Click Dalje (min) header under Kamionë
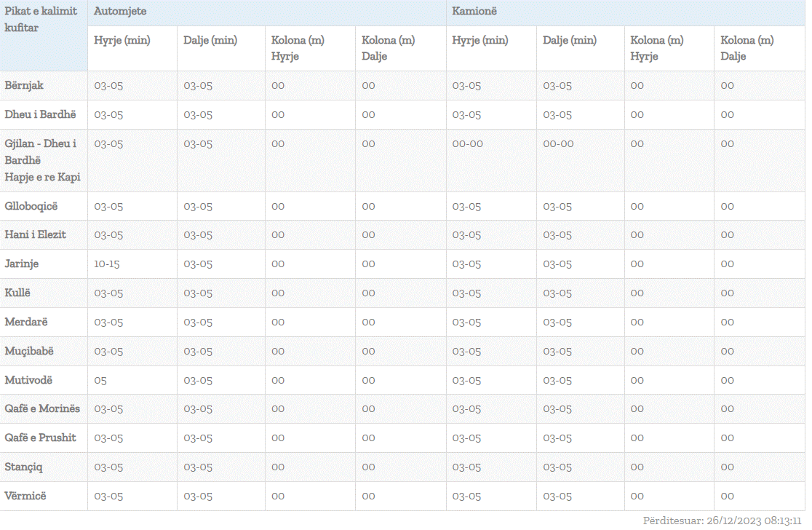The width and height of the screenshot is (812, 530). pos(569,41)
